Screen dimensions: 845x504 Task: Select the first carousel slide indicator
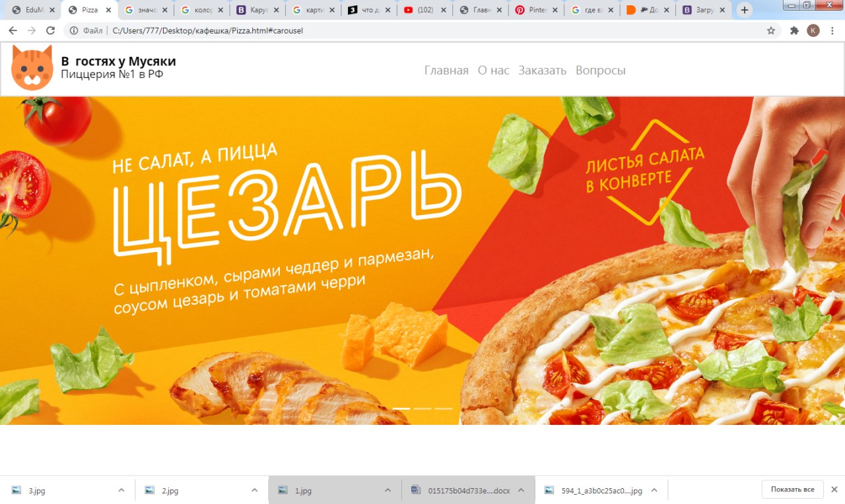401,409
